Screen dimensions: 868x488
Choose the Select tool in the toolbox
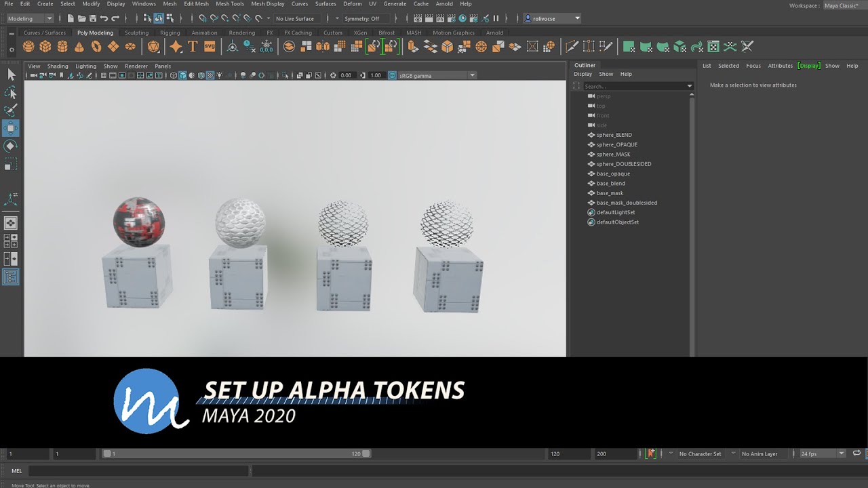pos(11,75)
